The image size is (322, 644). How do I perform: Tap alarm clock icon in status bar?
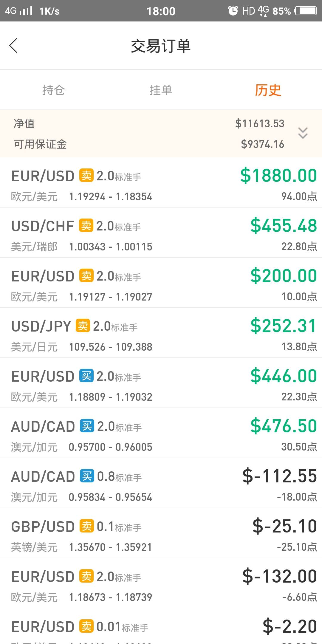point(233,11)
